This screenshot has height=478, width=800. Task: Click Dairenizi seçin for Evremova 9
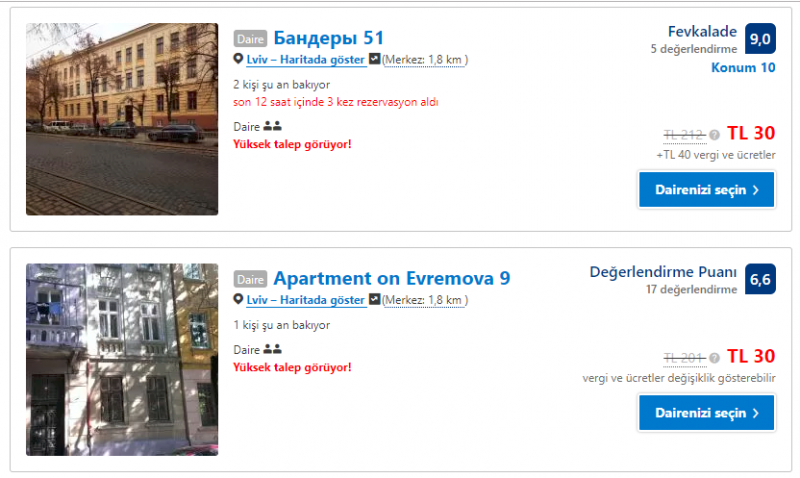tap(707, 413)
